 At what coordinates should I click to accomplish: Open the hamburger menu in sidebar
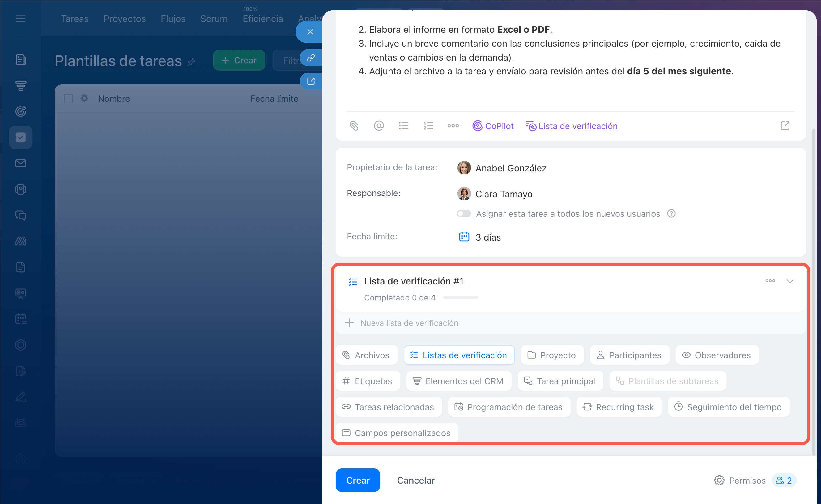[21, 18]
